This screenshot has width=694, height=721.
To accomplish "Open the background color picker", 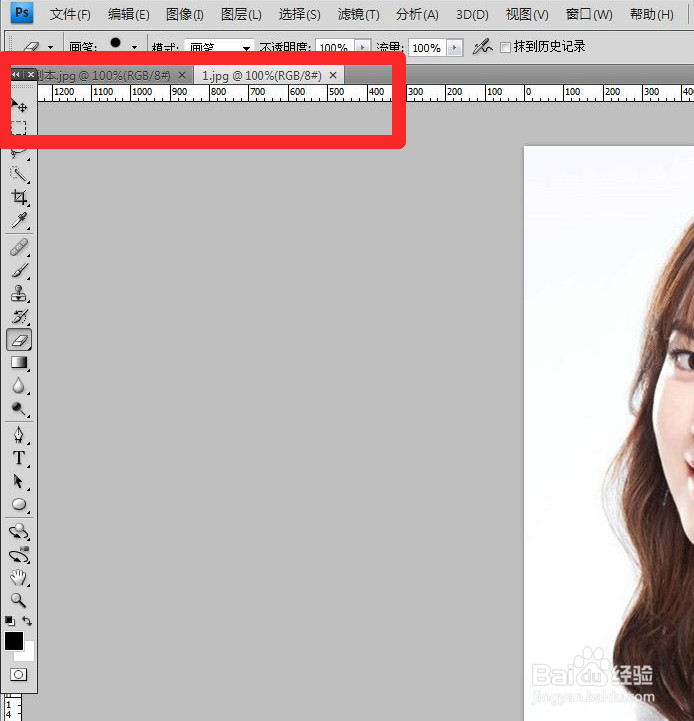I will tap(29, 655).
